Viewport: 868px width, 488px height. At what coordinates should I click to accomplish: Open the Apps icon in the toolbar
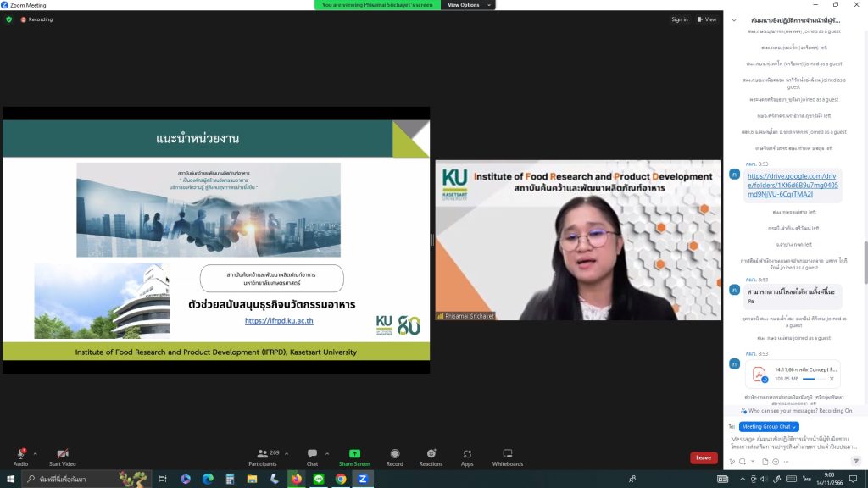(x=467, y=456)
